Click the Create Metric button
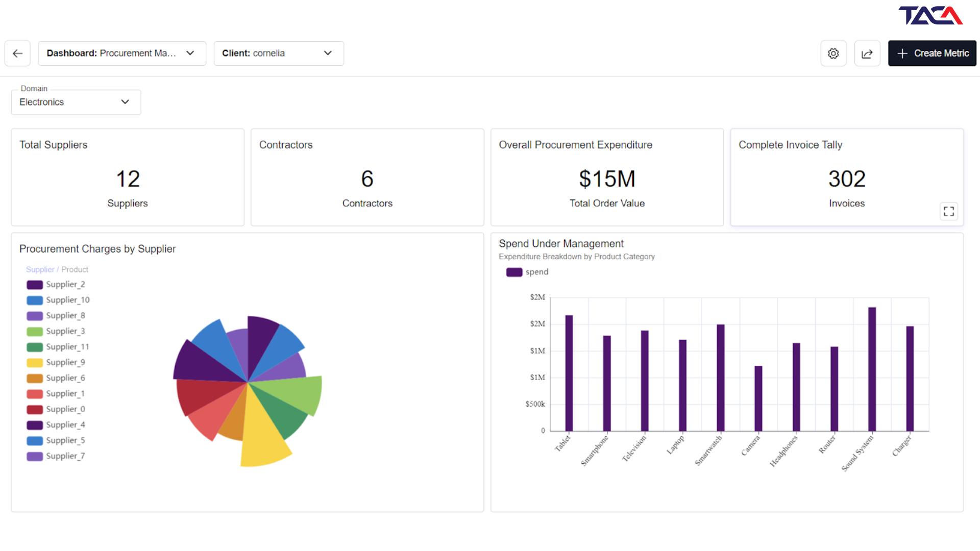Image resolution: width=980 pixels, height=551 pixels. [x=932, y=53]
